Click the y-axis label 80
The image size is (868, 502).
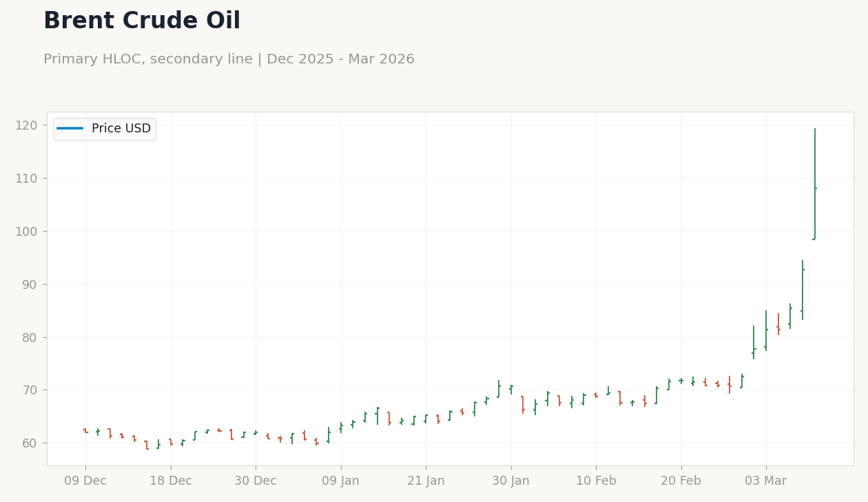[29, 338]
